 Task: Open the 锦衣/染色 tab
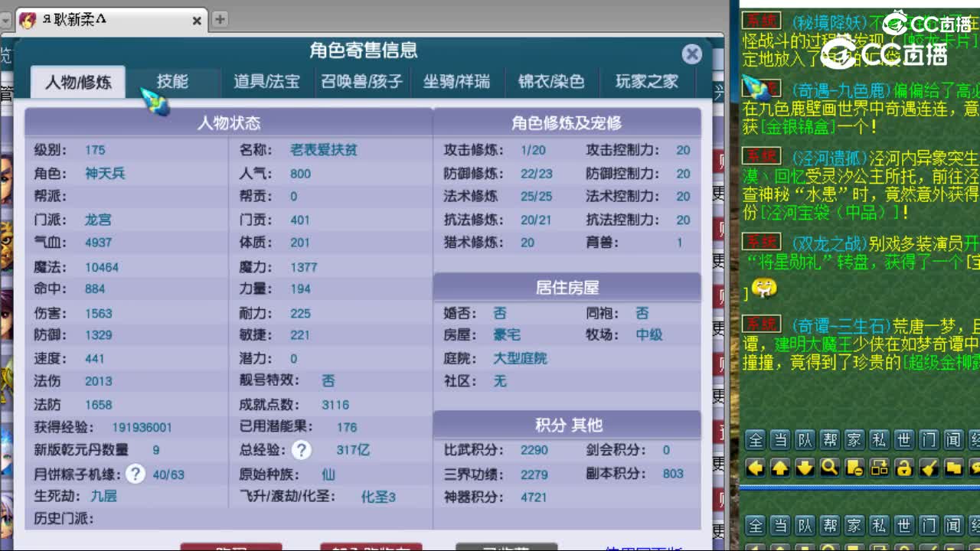pos(551,81)
